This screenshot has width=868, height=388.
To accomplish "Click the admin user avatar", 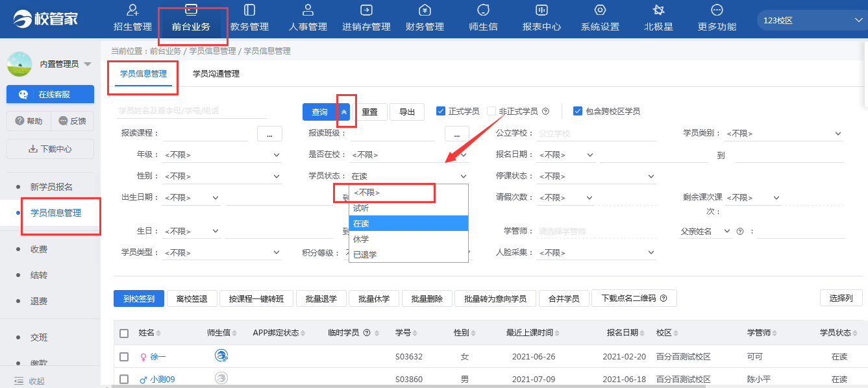I will 19,64.
